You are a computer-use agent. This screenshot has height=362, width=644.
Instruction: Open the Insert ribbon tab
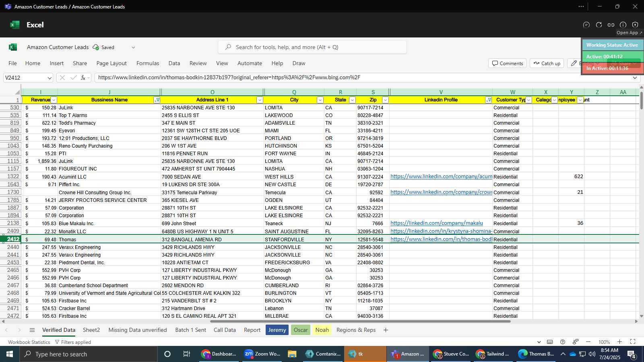click(57, 63)
